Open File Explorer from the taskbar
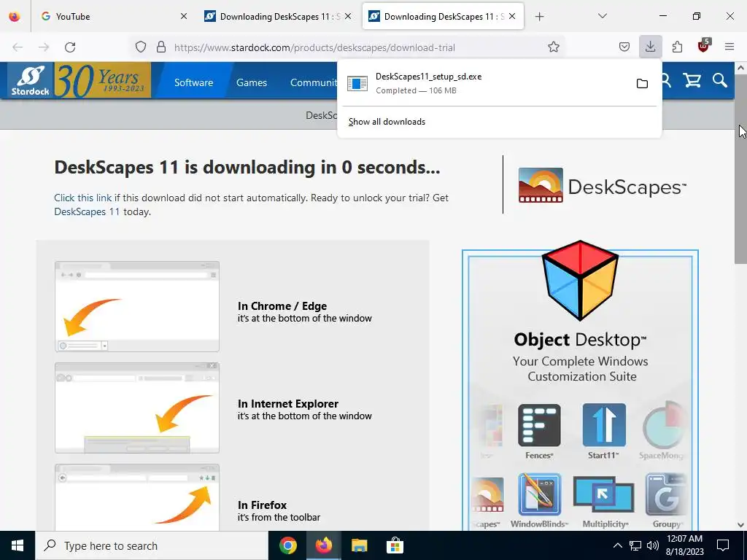 [x=359, y=545]
